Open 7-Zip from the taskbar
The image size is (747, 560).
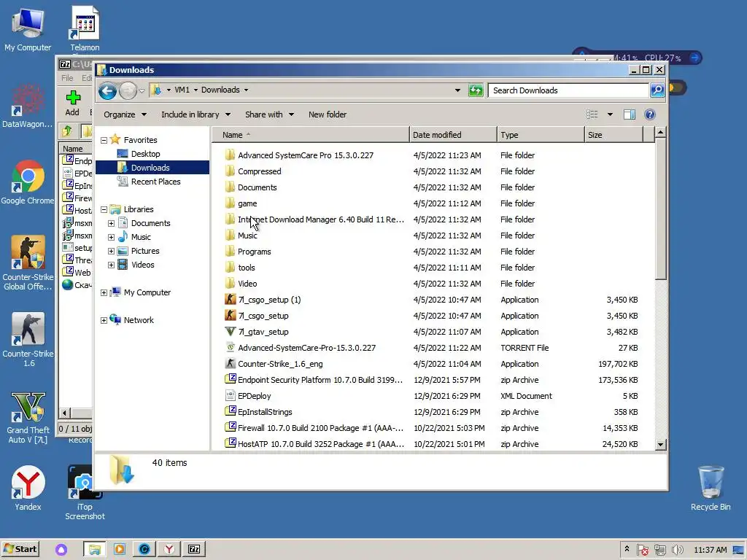(x=194, y=549)
